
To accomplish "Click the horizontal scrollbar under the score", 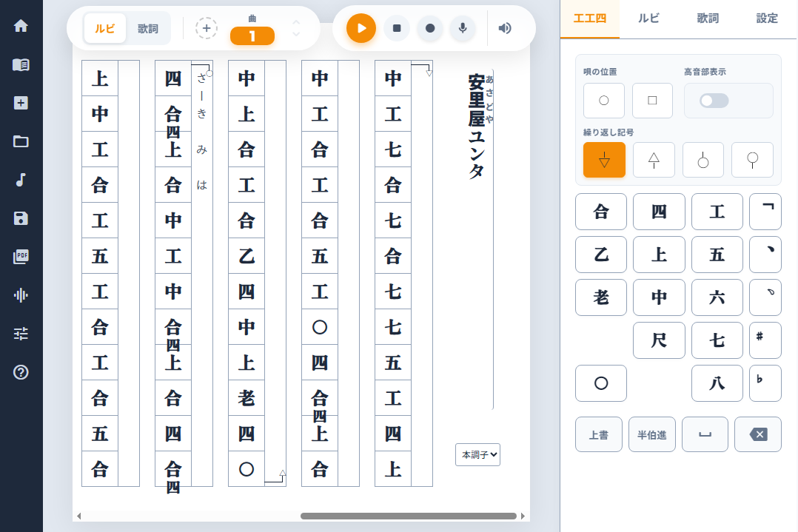I will coord(409,516).
